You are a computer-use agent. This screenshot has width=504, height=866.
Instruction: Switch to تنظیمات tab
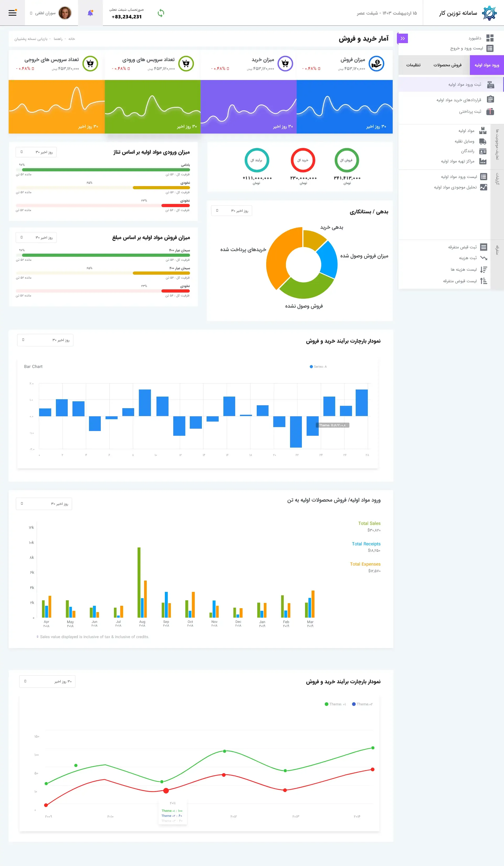(413, 65)
